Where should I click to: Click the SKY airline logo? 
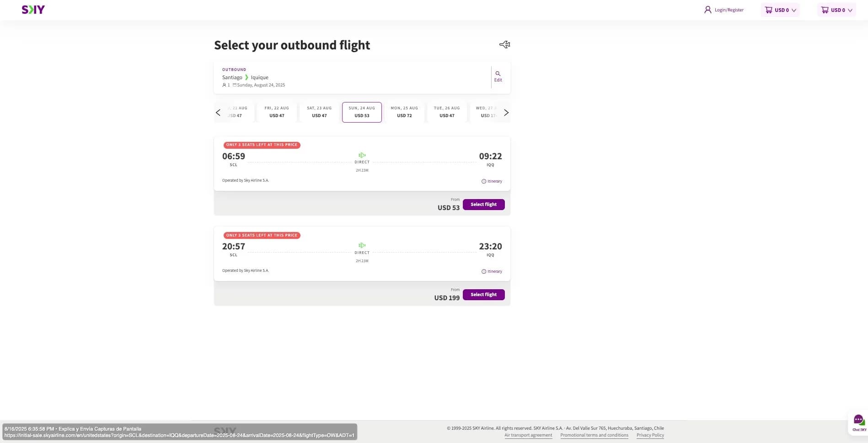pos(33,10)
